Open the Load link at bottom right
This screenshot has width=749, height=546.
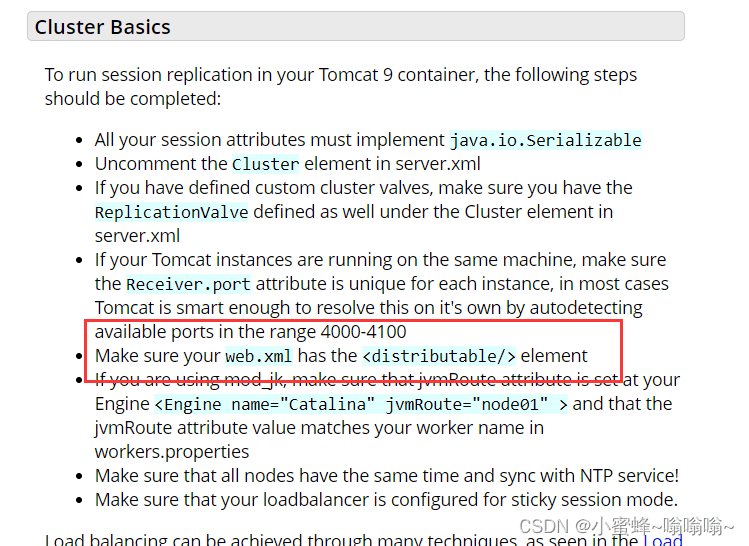click(x=663, y=540)
